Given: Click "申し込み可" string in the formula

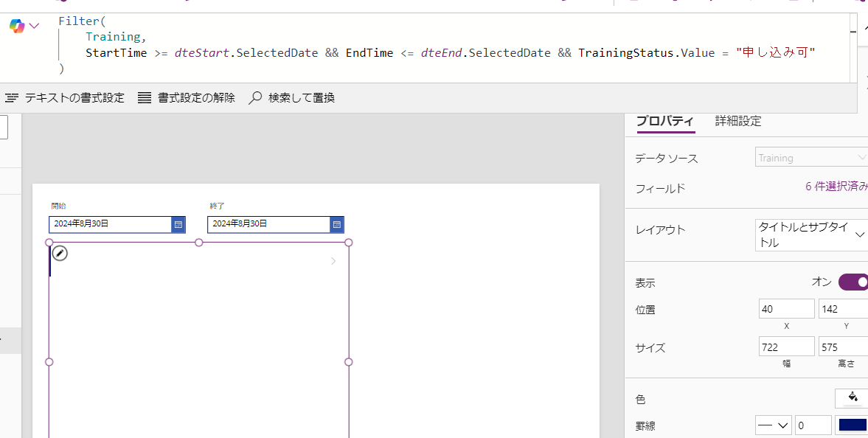Looking at the screenshot, I should (x=776, y=53).
